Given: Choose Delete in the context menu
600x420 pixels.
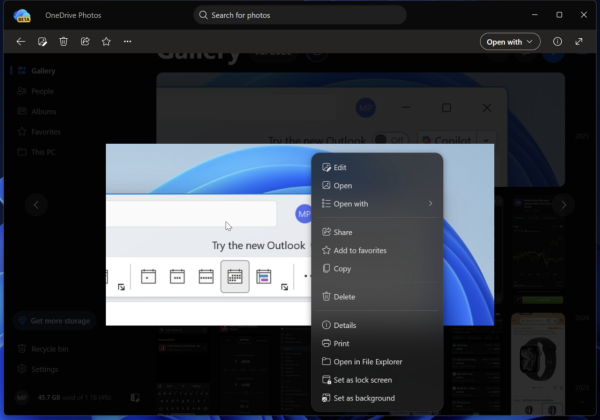Looking at the screenshot, I should pyautogui.click(x=377, y=297).
